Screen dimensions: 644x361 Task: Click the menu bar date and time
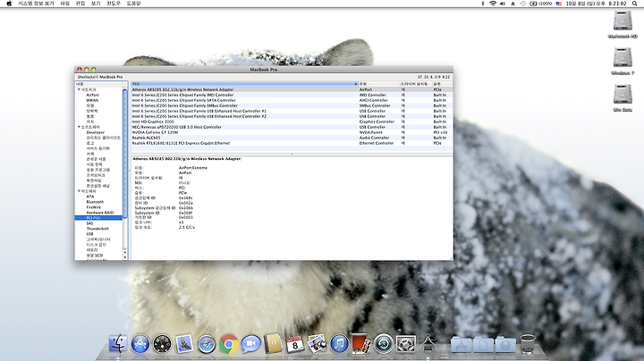596,4
